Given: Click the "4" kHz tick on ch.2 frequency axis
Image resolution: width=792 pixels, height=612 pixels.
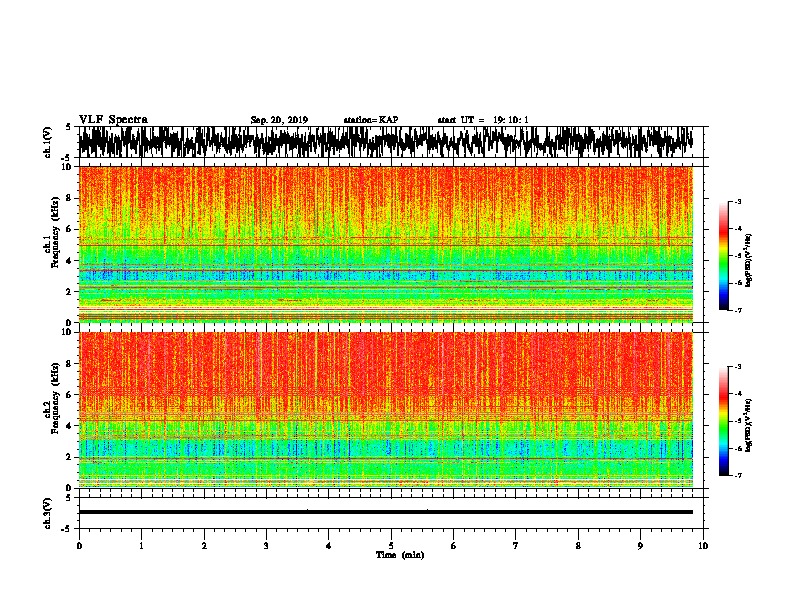Looking at the screenshot, I should tap(70, 426).
